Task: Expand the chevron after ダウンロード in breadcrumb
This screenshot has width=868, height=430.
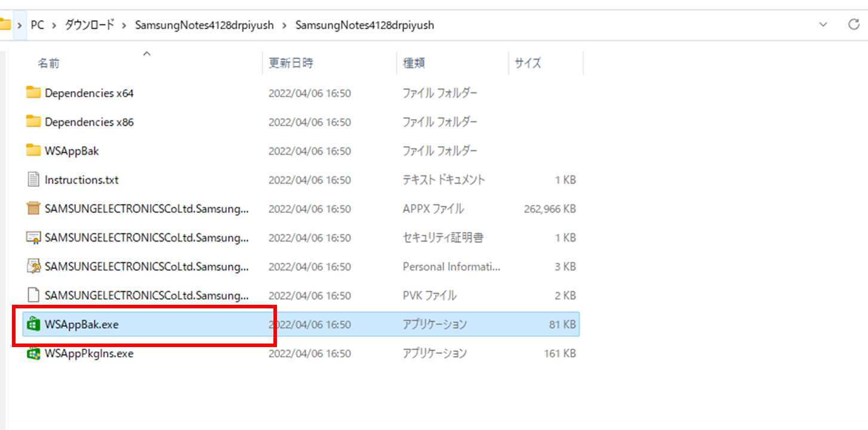Action: coord(124,26)
